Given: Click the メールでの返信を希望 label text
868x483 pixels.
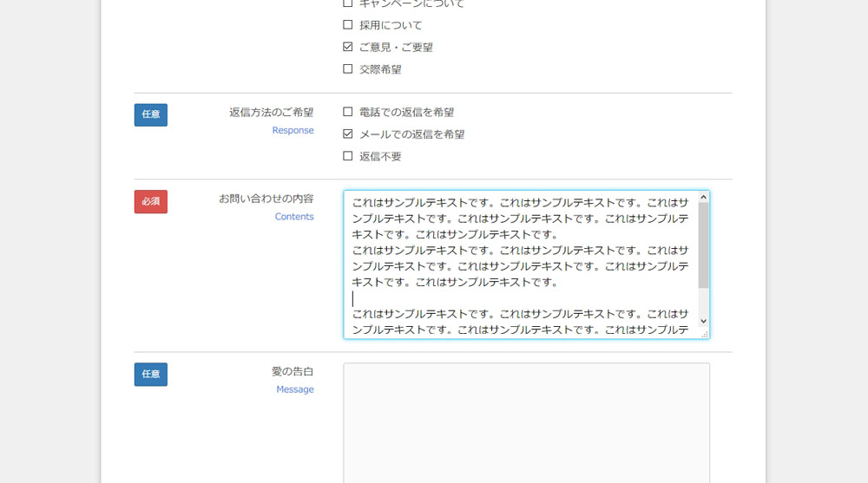Looking at the screenshot, I should tap(411, 134).
